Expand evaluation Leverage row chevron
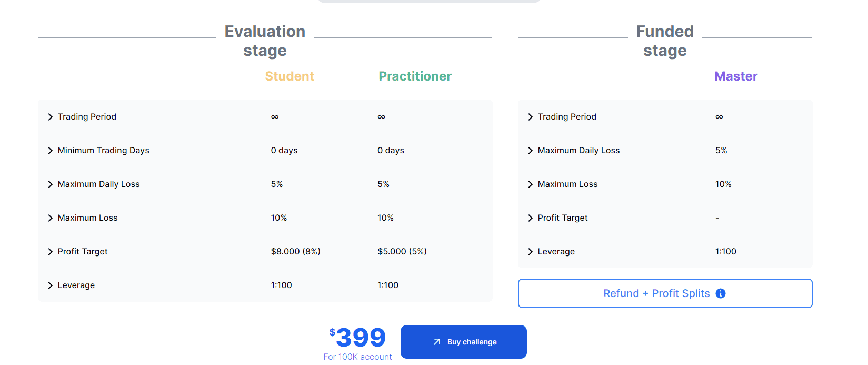 tap(51, 285)
